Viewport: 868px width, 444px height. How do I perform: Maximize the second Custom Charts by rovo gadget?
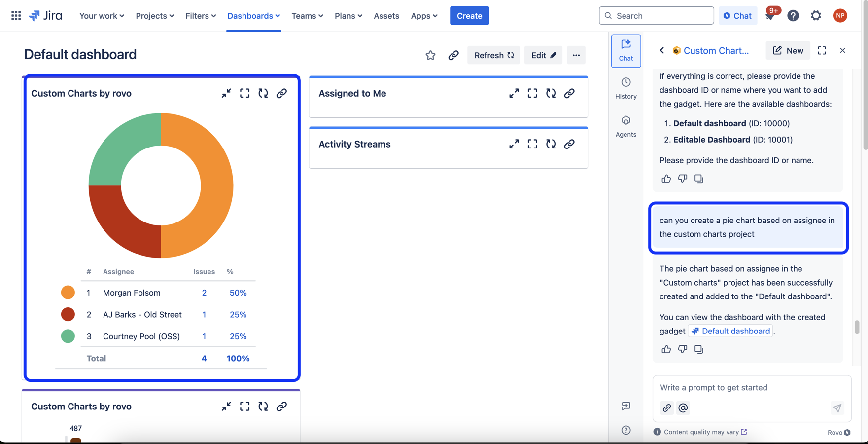click(x=244, y=407)
